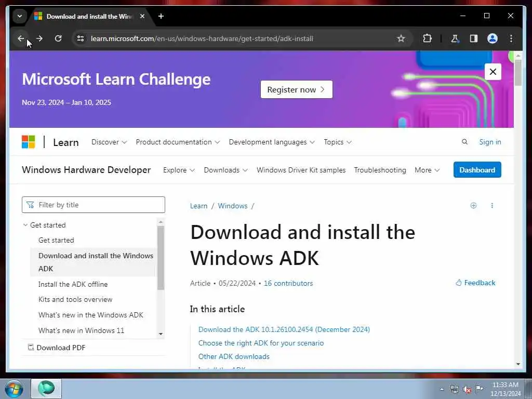The width and height of the screenshot is (532, 399).
Task: Click the Learn breadcrumb link
Action: pos(198,206)
